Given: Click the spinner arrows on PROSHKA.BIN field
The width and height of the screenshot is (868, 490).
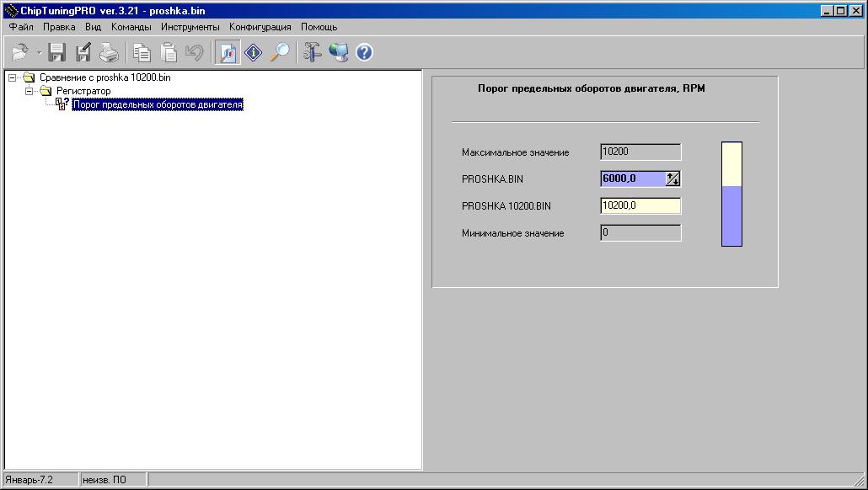Looking at the screenshot, I should pyautogui.click(x=672, y=178).
